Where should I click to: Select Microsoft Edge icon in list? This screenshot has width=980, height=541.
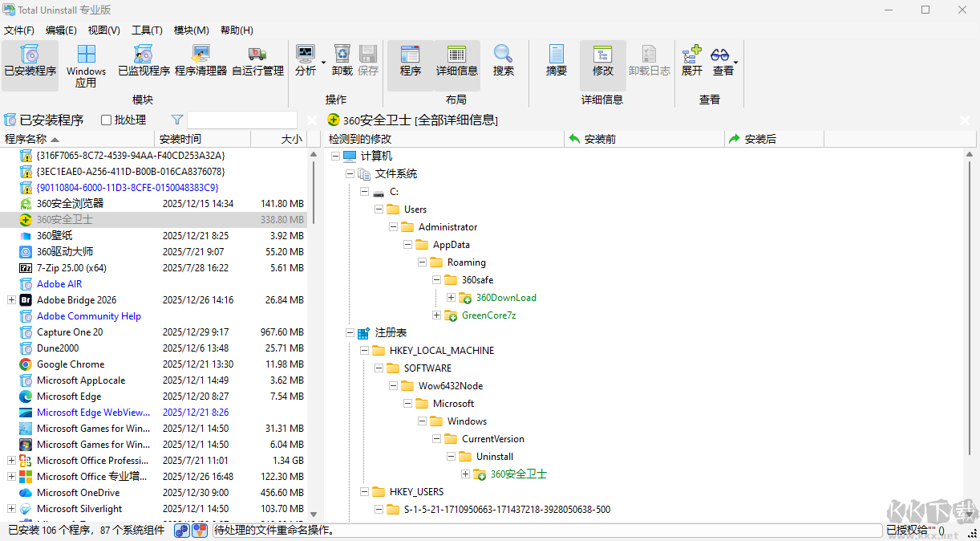(x=26, y=397)
